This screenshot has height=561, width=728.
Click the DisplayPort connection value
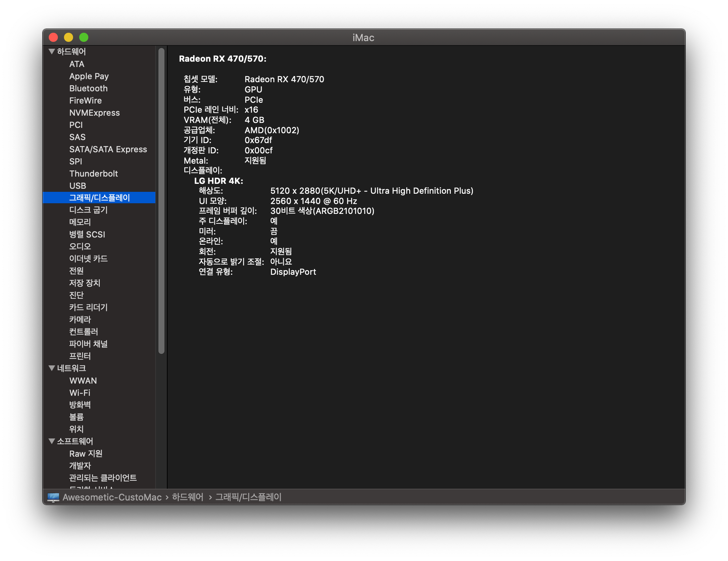293,272
